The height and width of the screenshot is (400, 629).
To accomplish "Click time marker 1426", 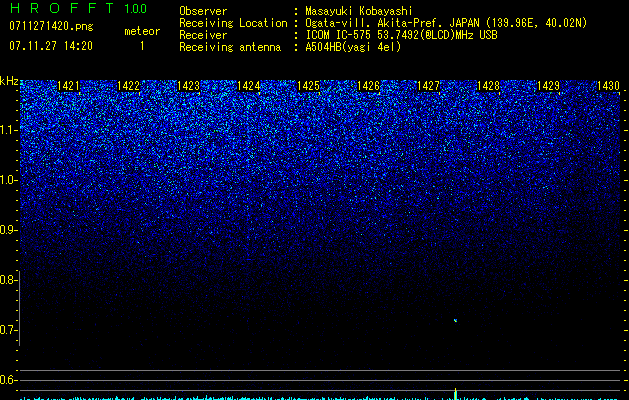I will 368,86.
